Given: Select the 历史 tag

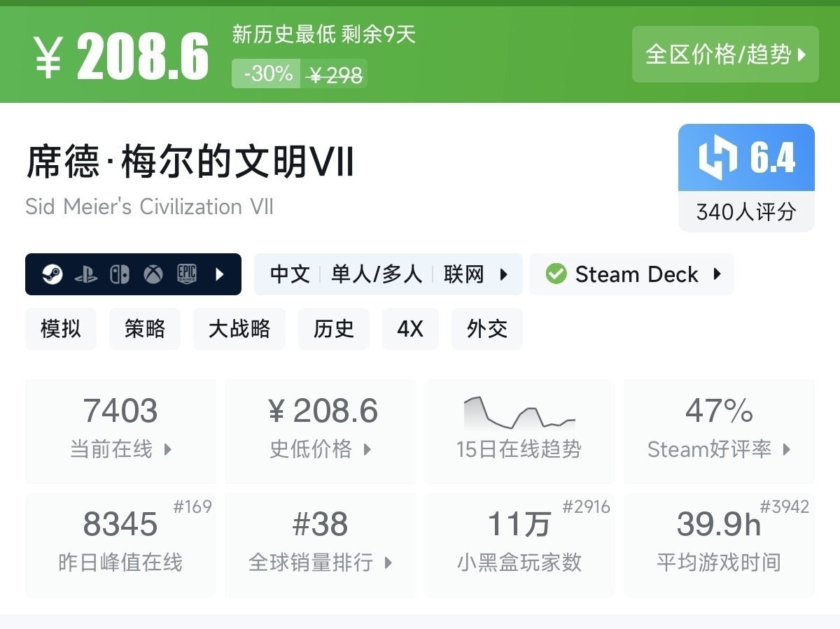Looking at the screenshot, I should point(334,329).
